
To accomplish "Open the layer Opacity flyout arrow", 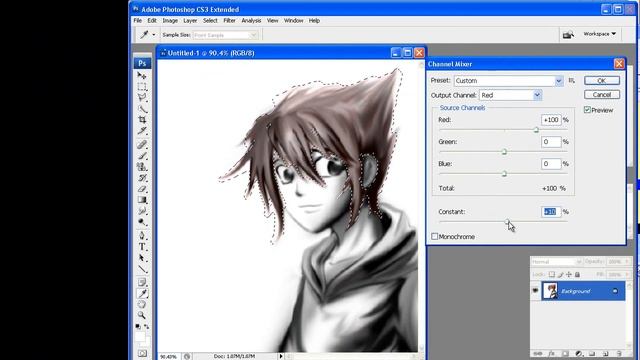I will click(627, 262).
